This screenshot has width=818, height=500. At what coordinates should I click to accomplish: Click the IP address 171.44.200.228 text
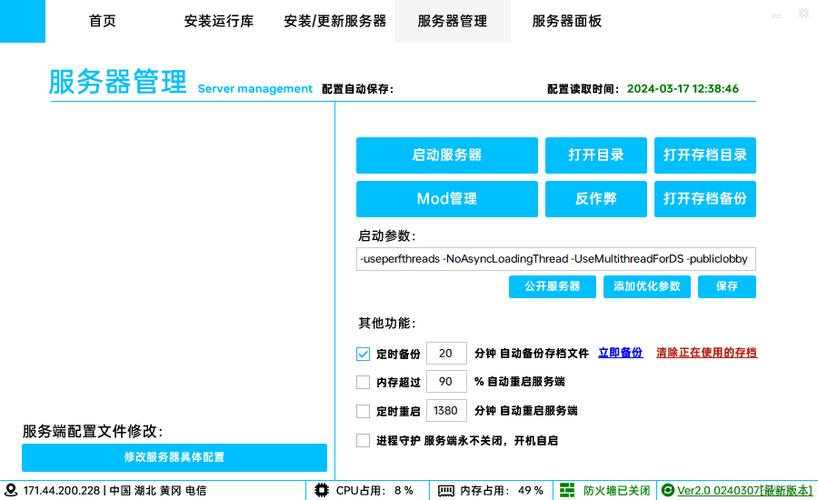click(62, 491)
